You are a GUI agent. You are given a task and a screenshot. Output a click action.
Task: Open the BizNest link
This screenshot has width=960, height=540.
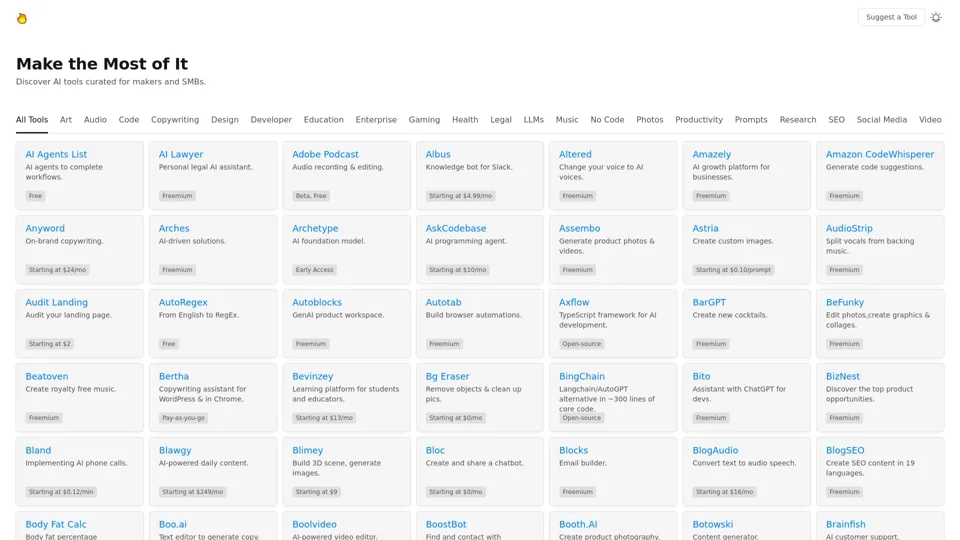[842, 377]
